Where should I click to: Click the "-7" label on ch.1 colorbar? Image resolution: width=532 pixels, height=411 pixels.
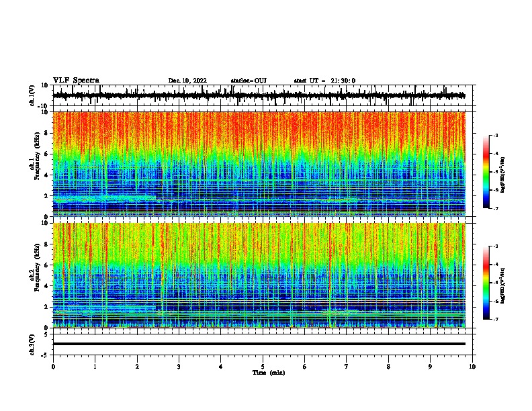(495, 208)
